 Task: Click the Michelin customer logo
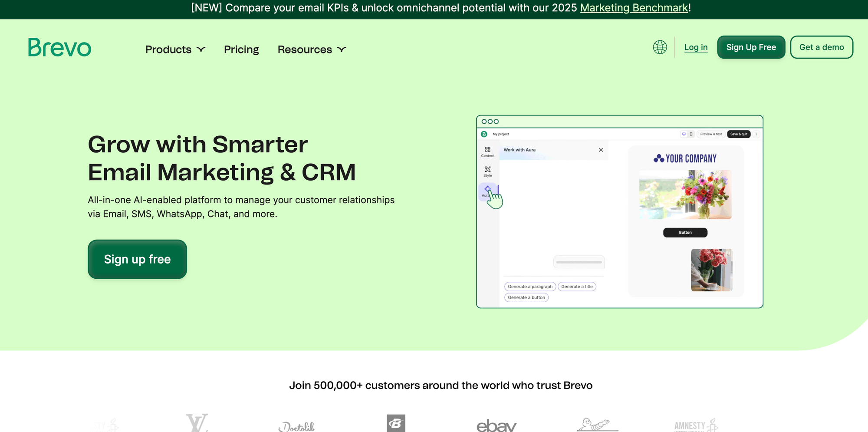click(597, 424)
